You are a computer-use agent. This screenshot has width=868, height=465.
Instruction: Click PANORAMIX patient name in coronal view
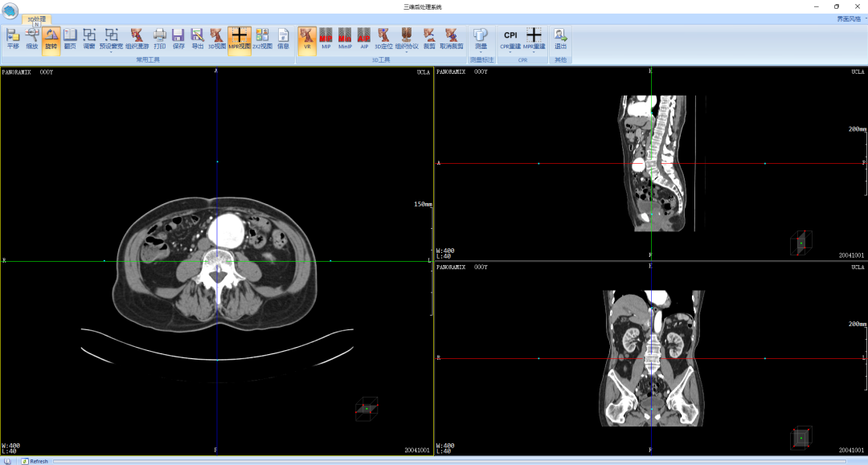coord(451,267)
